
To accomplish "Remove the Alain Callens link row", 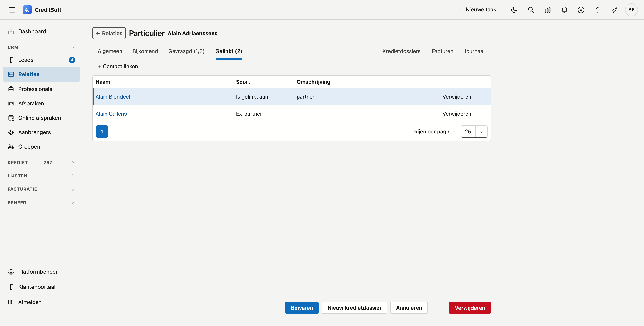I will click(x=456, y=114).
